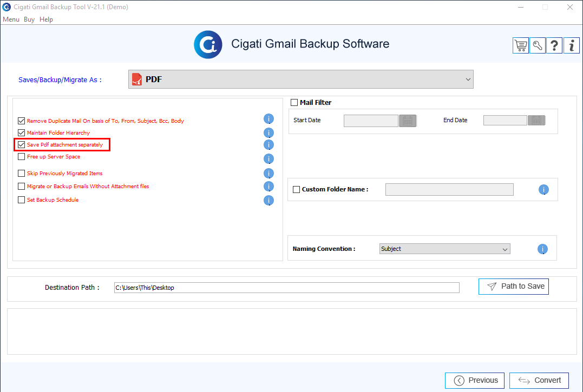Uncheck Remove Duplicate Mail checkbox
Image resolution: width=583 pixels, height=392 pixels.
[x=21, y=121]
